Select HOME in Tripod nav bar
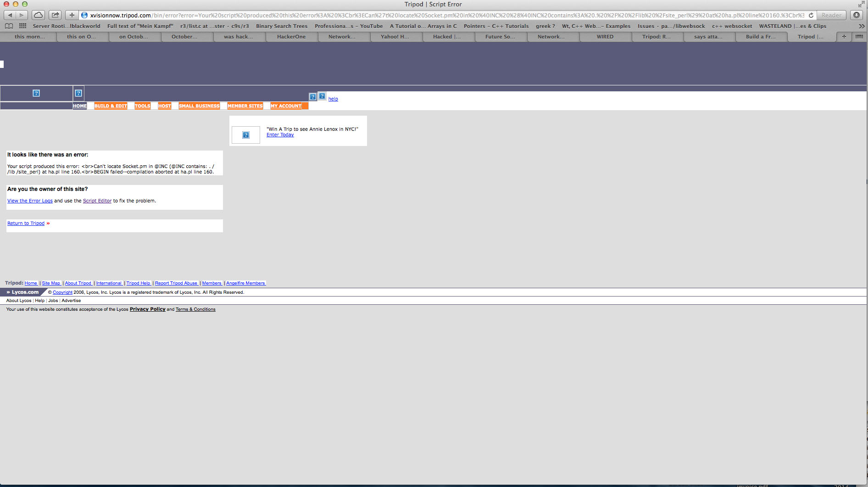 80,106
